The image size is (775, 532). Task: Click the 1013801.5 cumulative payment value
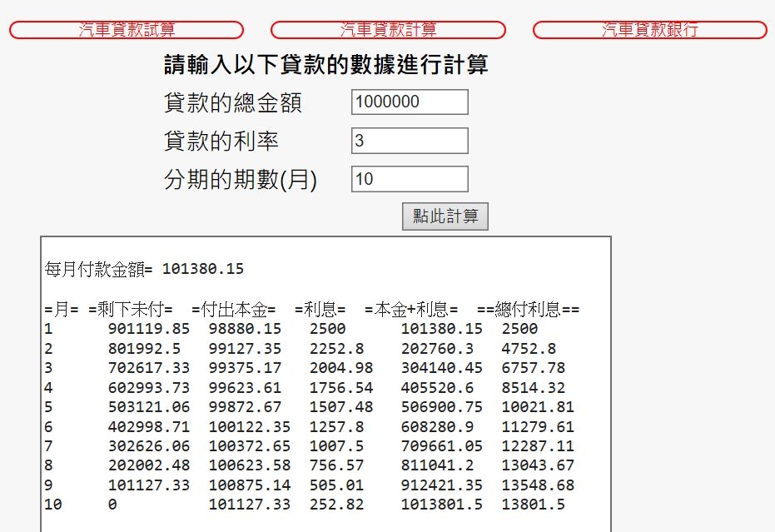pyautogui.click(x=441, y=505)
